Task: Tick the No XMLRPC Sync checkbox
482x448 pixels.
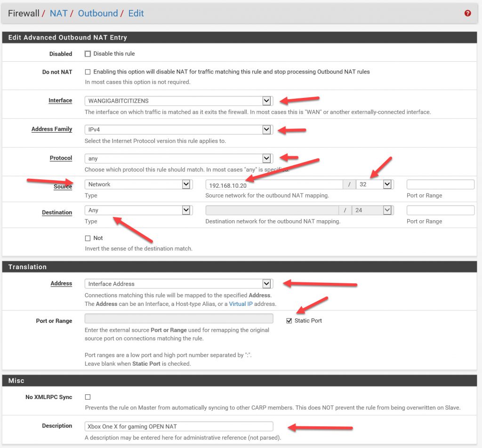Action: [88, 397]
